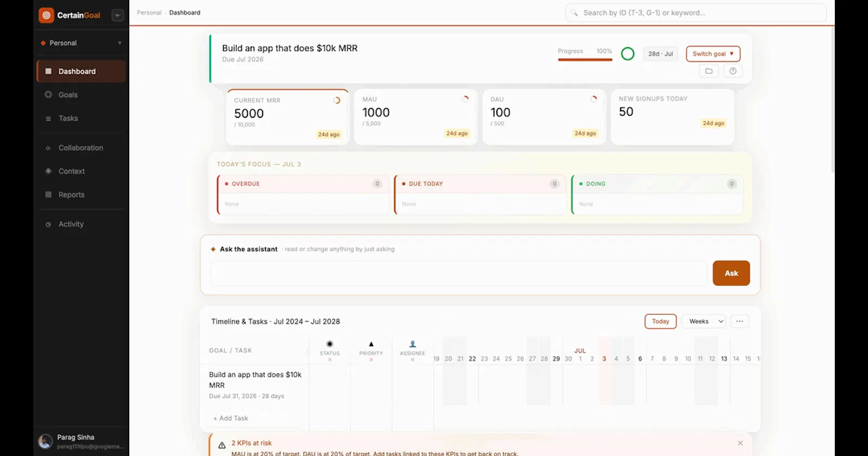This screenshot has width=868, height=456.
Task: Click the Dashboard square icon
Action: [48, 71]
